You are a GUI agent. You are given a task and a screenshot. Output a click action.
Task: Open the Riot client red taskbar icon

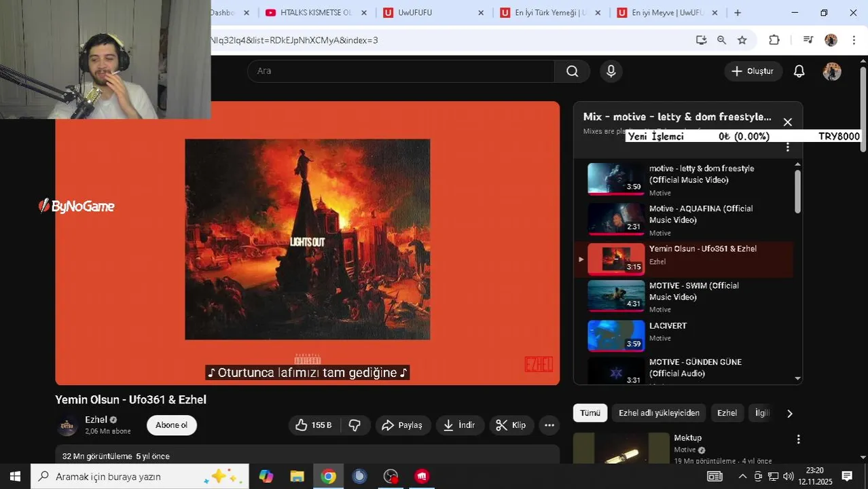coord(422,476)
